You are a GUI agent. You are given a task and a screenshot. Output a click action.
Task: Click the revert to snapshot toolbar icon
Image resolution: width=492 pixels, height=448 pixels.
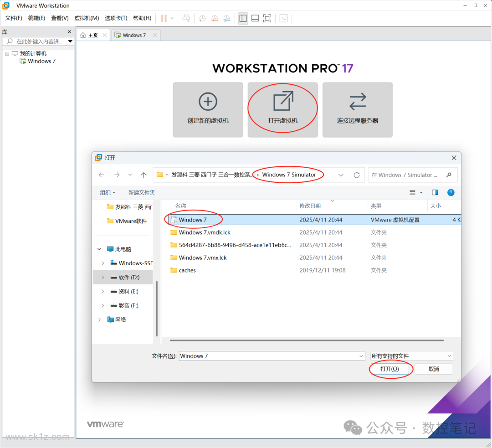215,18
